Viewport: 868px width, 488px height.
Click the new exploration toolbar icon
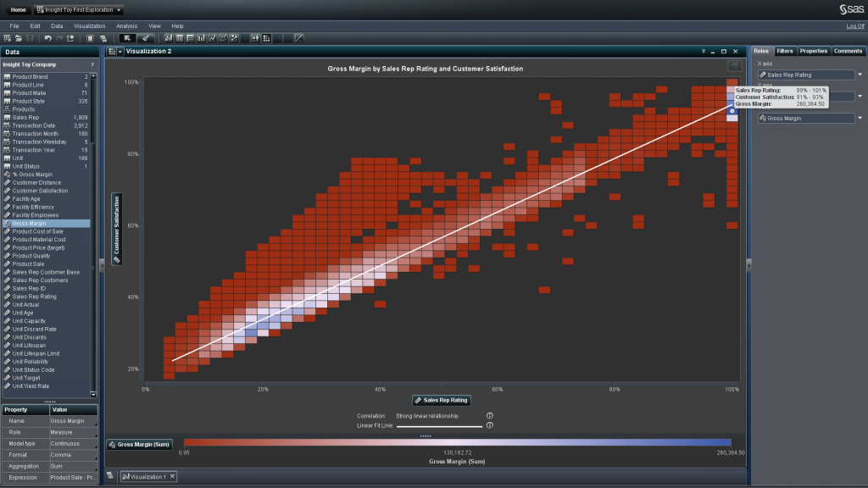[7, 38]
